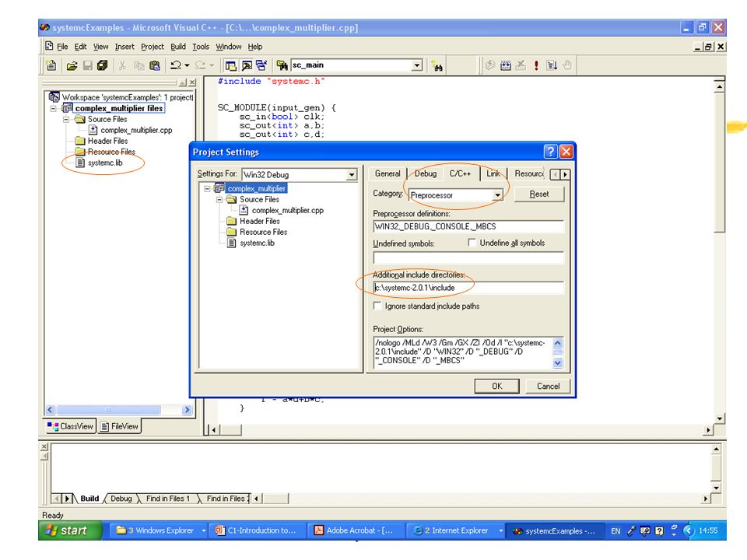Click the Save All toolbar icon

point(103,65)
